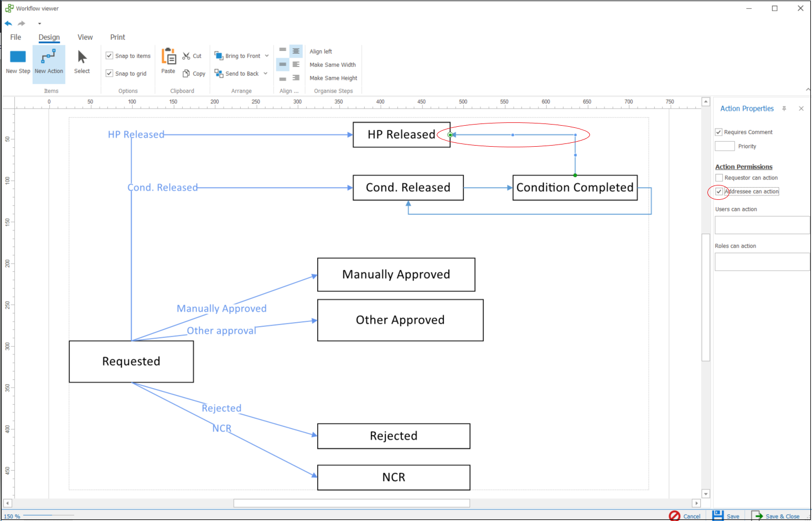This screenshot has width=812, height=521.
Task: Click the Users can action field
Action: [x=762, y=225]
